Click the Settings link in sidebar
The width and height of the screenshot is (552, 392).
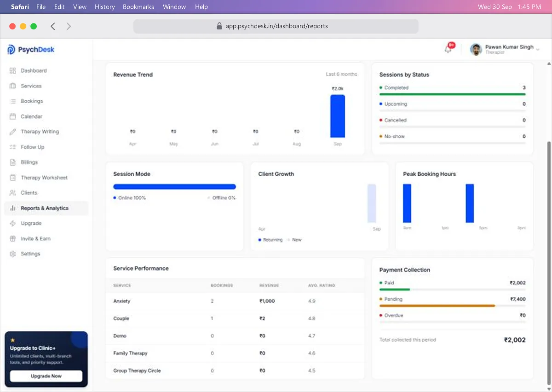pyautogui.click(x=30, y=254)
